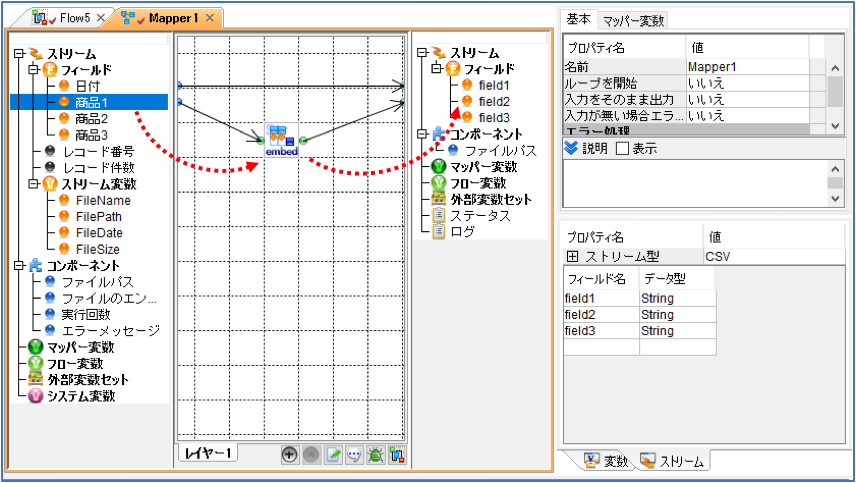Collapse the input コンポーネント node
This screenshot has width=856, height=483.
click(x=20, y=266)
